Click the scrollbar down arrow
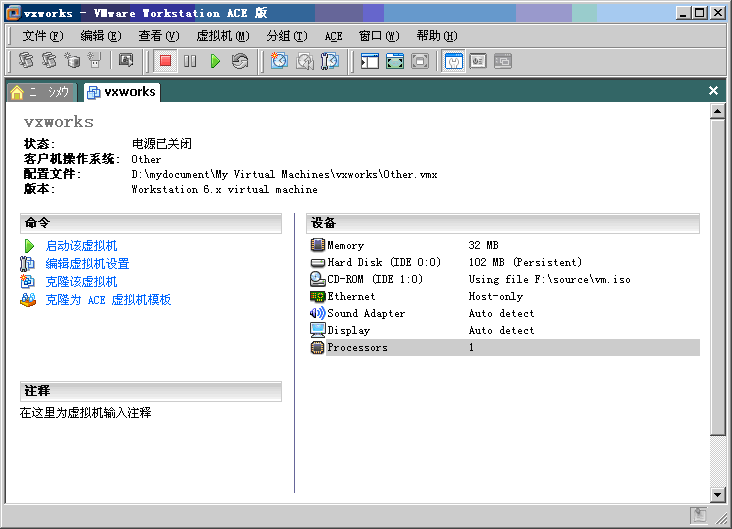Viewport: 732px width, 529px height. point(717,494)
